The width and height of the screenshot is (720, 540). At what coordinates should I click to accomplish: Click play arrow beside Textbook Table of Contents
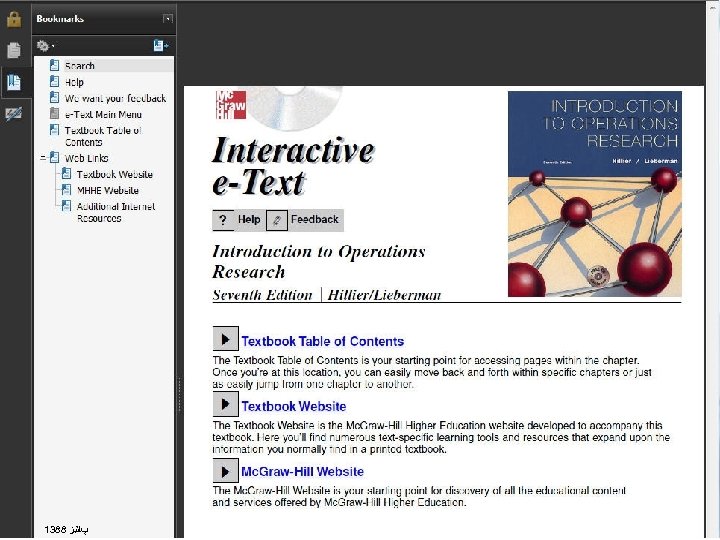click(x=225, y=339)
